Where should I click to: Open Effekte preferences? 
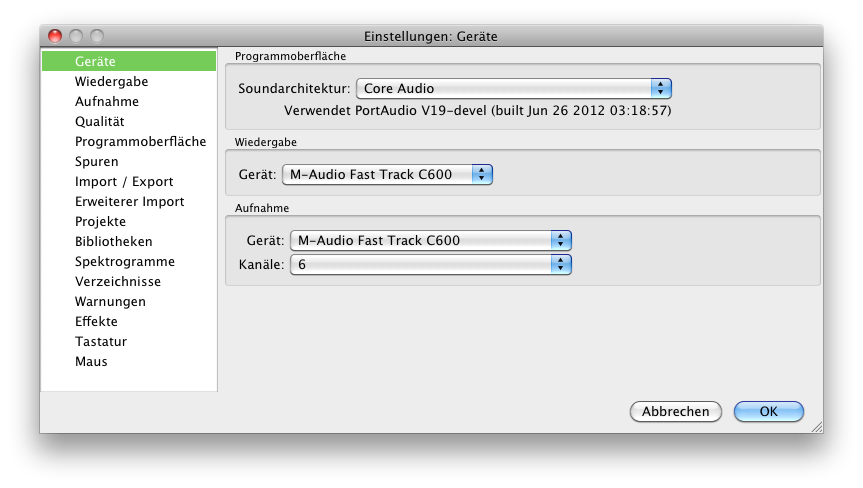click(129, 321)
